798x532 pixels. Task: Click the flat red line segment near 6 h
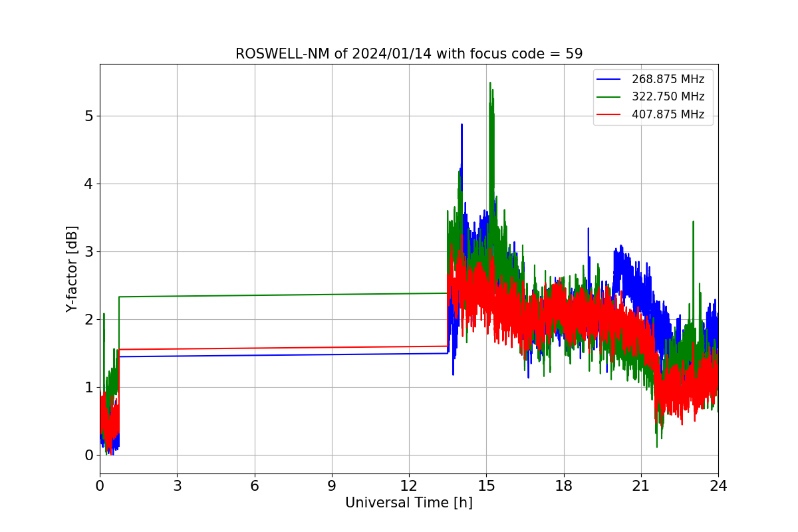254,348
